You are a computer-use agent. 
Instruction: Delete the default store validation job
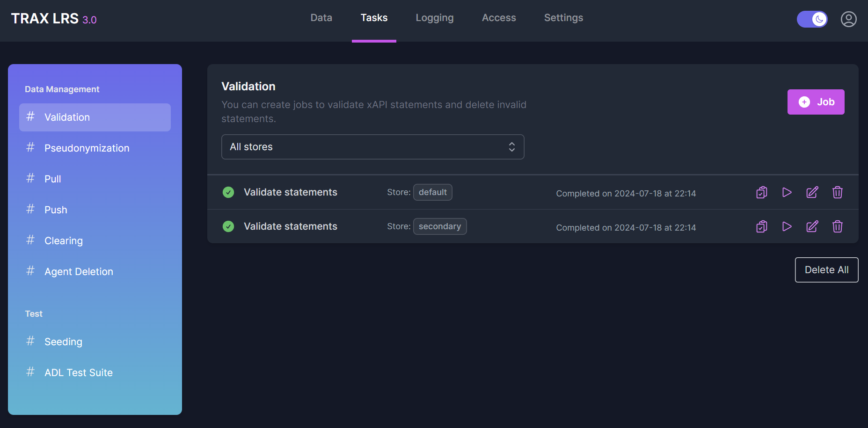click(837, 192)
